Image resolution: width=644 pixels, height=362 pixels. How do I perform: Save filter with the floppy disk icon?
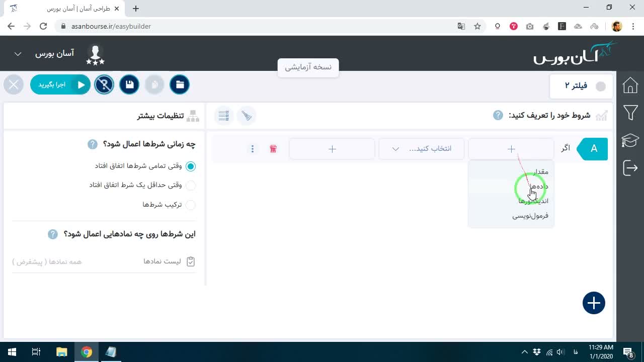(x=129, y=84)
